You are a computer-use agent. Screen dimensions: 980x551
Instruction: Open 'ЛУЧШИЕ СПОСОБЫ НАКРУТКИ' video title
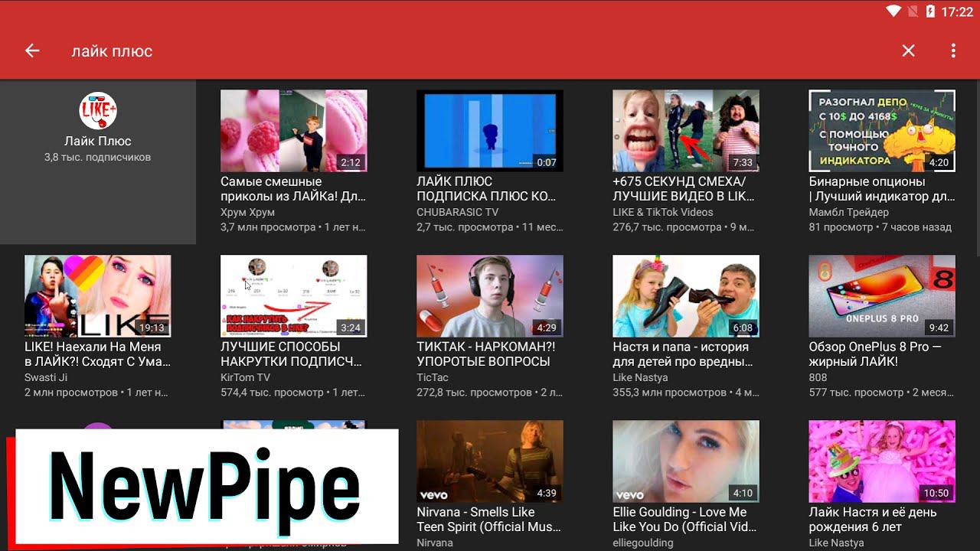(291, 354)
